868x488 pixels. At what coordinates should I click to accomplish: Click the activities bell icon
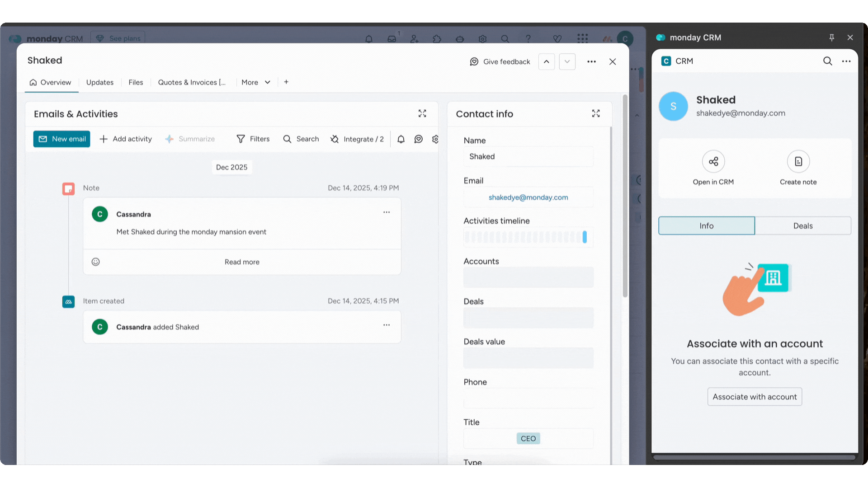401,139
